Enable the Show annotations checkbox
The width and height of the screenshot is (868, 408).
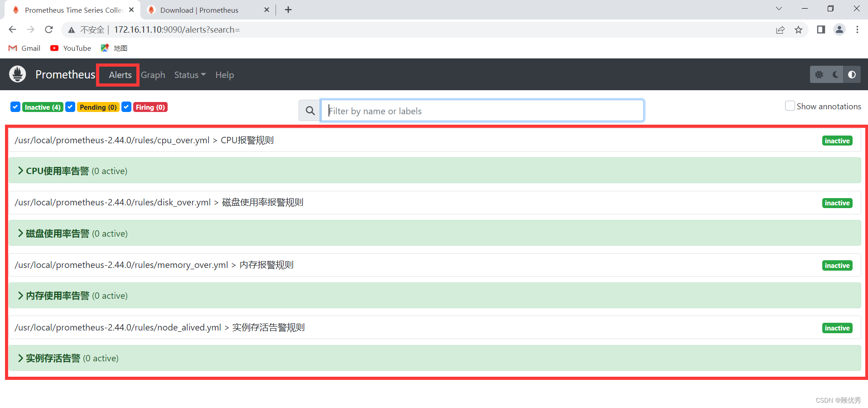(x=790, y=106)
